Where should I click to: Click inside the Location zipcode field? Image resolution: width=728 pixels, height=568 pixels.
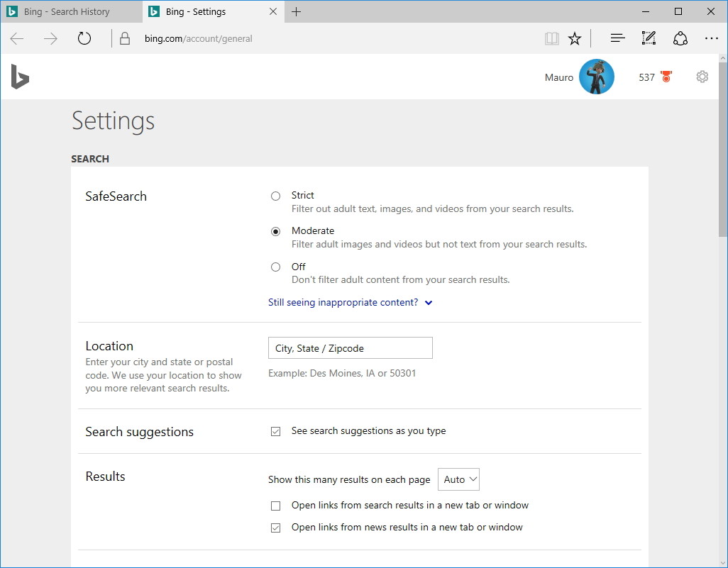350,347
